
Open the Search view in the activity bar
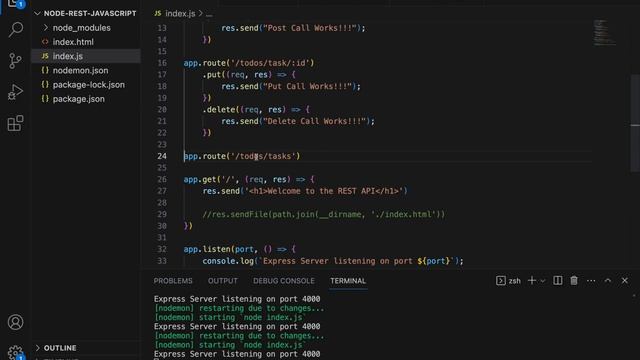coord(15,29)
